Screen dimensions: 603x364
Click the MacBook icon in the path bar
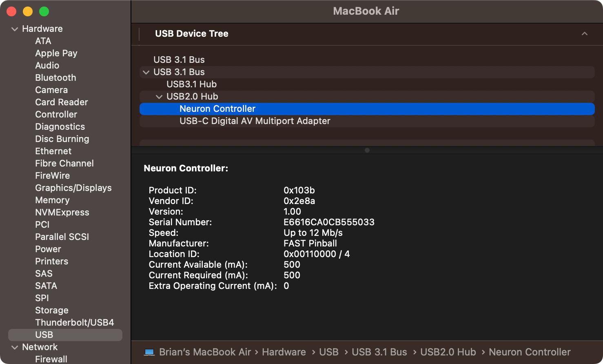coord(149,352)
